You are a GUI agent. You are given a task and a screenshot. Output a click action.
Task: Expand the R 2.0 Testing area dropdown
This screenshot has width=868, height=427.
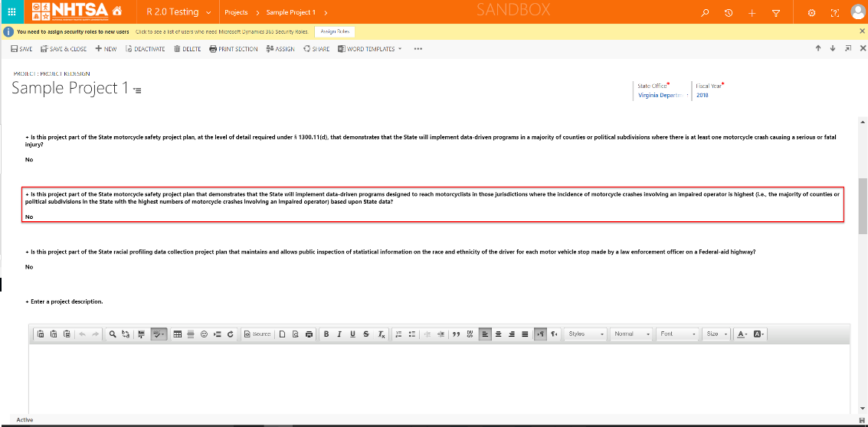point(179,12)
